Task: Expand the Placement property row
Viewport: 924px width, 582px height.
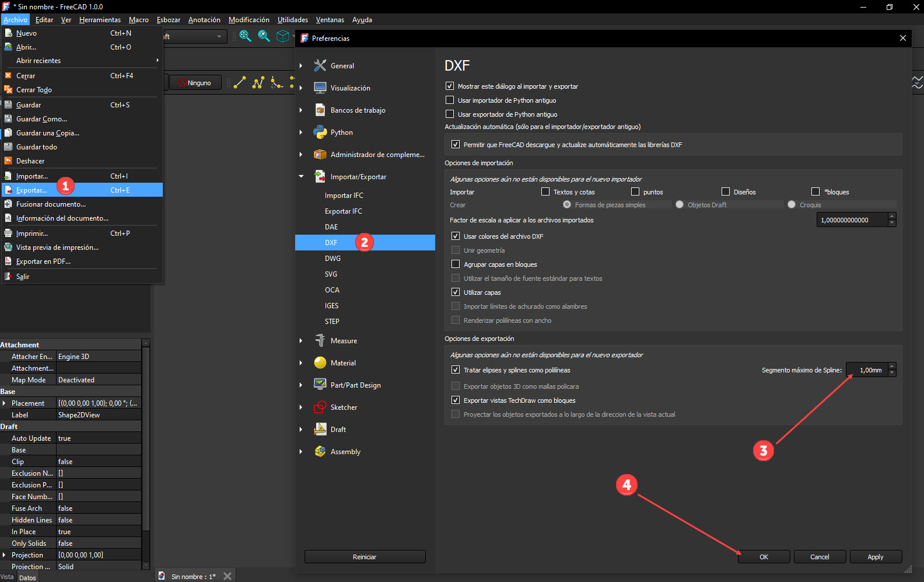Action: pos(4,403)
